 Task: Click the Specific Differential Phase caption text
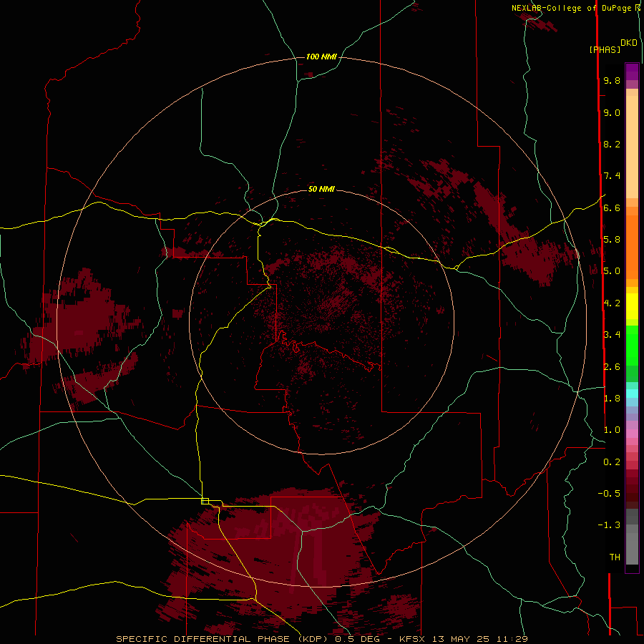(x=321, y=639)
